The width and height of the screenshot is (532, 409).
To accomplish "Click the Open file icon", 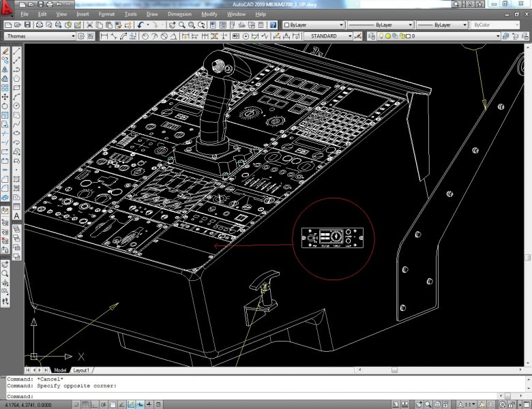I will (x=18, y=25).
